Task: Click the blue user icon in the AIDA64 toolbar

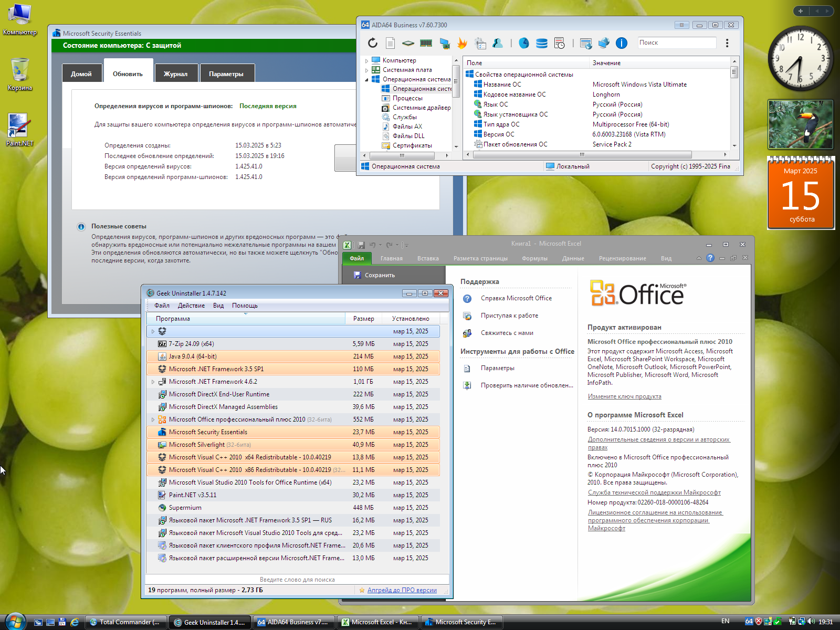Action: [498, 43]
